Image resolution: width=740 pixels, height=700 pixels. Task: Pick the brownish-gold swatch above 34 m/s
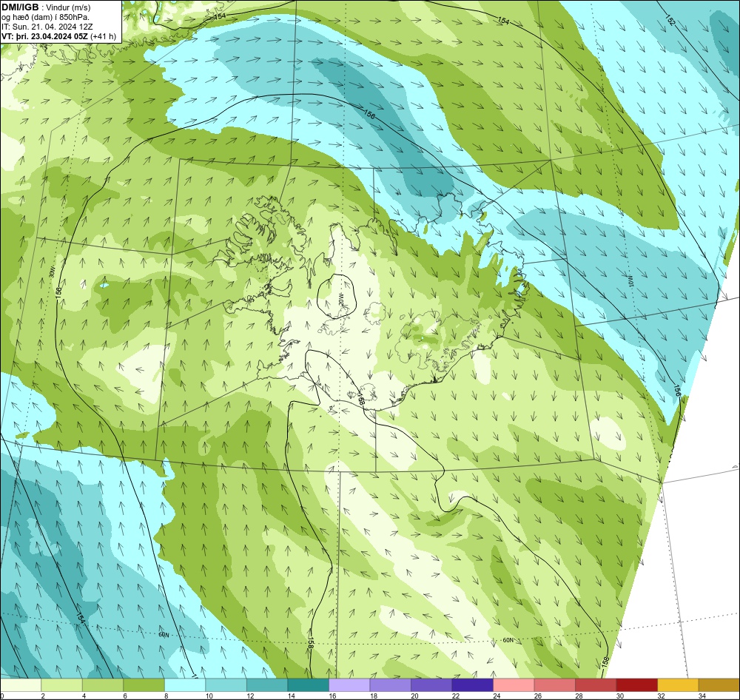[719, 685]
